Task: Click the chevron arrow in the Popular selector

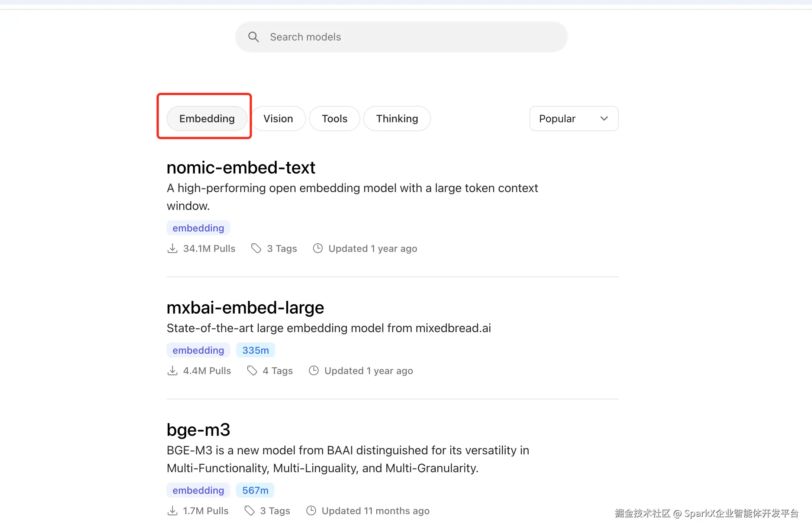Action: click(604, 119)
